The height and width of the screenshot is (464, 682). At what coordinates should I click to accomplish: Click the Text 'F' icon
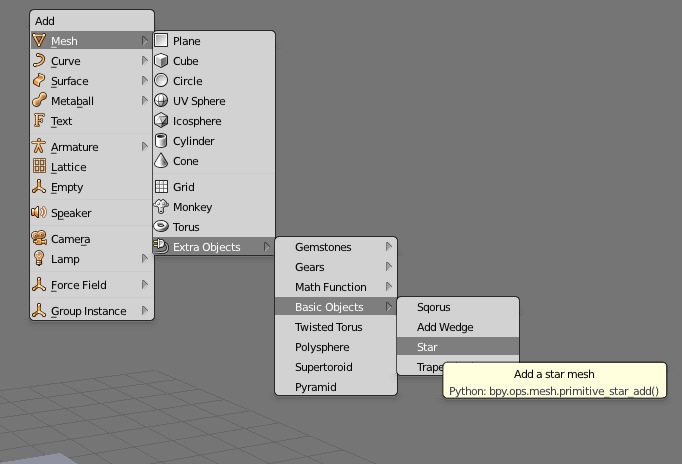point(39,120)
